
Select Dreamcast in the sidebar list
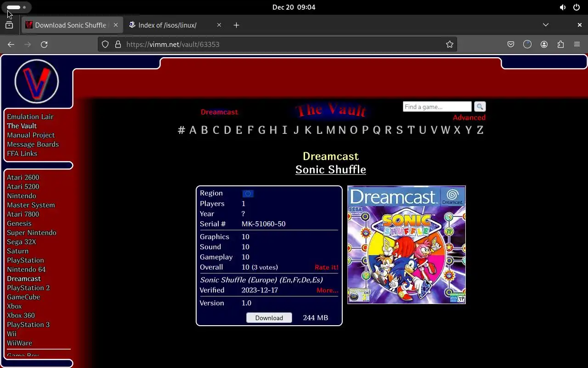pyautogui.click(x=24, y=279)
